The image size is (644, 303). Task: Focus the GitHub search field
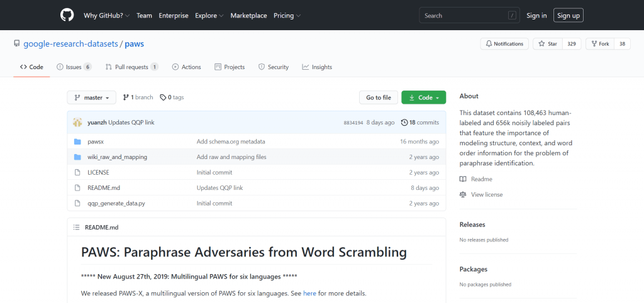point(469,16)
